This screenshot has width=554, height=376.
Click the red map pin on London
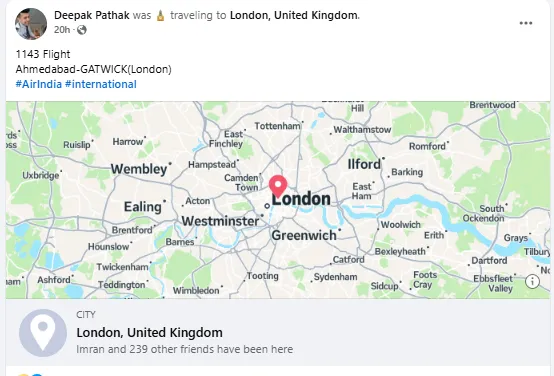coord(278,186)
